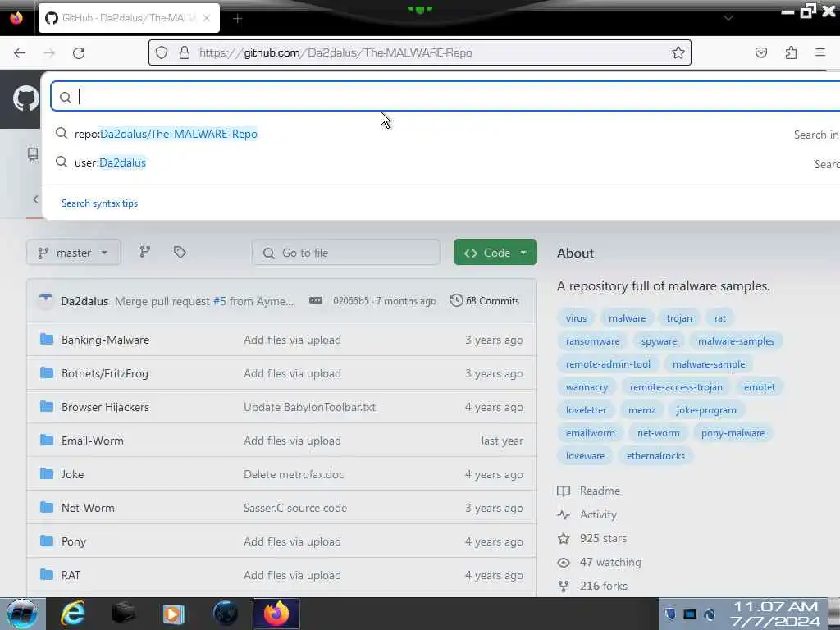840x630 pixels.
Task: Open Search syntax tips link
Action: click(99, 203)
